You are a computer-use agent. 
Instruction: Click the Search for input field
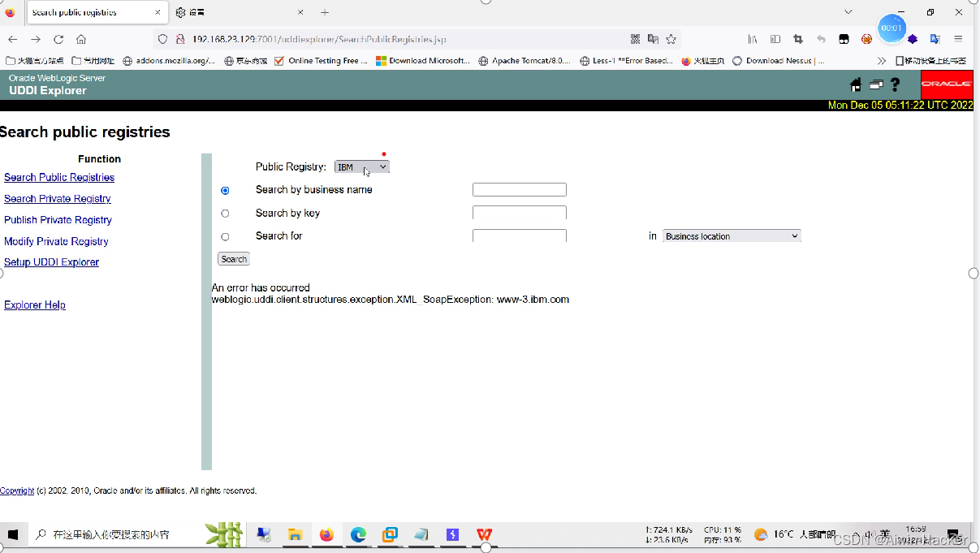[520, 235]
